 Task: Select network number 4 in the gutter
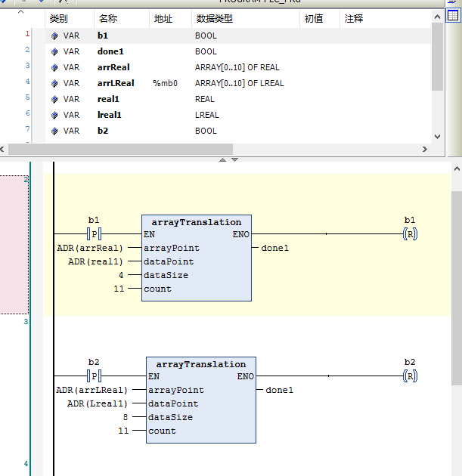26,464
